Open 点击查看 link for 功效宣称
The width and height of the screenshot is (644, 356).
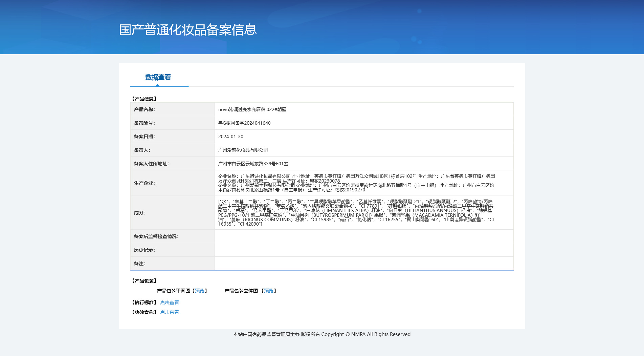coord(170,312)
